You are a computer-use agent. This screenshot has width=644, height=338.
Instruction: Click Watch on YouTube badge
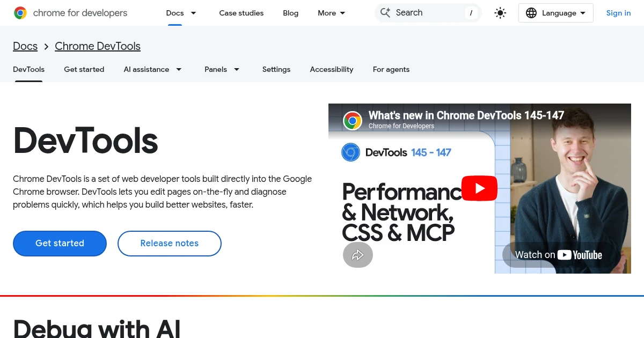[559, 255]
